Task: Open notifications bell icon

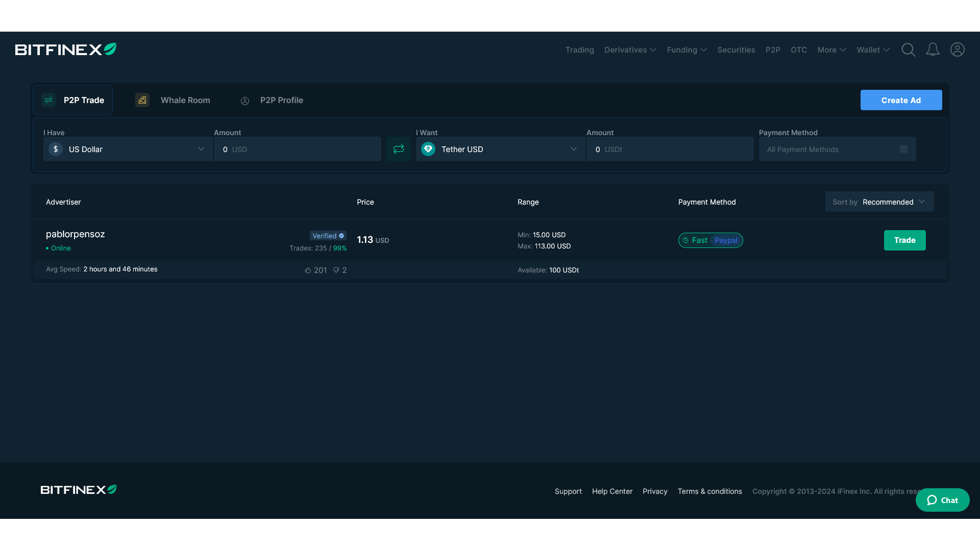Action: (933, 49)
